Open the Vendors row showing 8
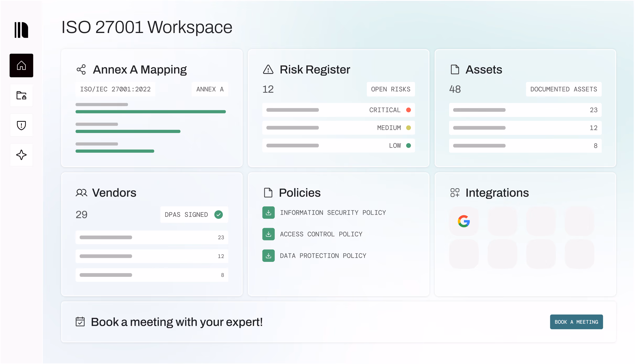 [x=152, y=275]
